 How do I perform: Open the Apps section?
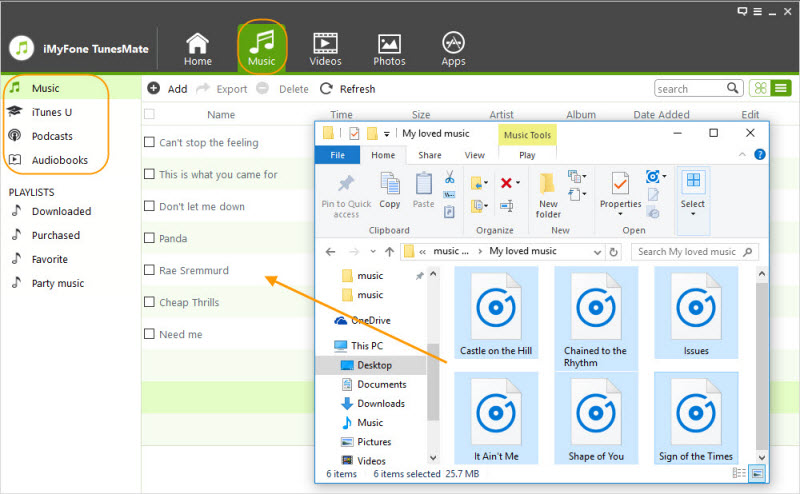(x=453, y=50)
